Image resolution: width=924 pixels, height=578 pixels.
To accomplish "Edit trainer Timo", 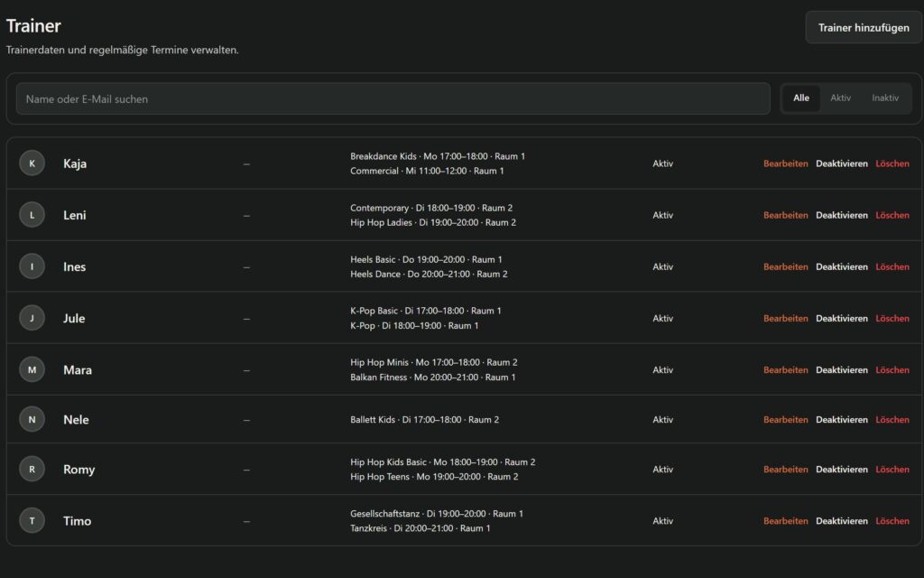I will pos(786,521).
